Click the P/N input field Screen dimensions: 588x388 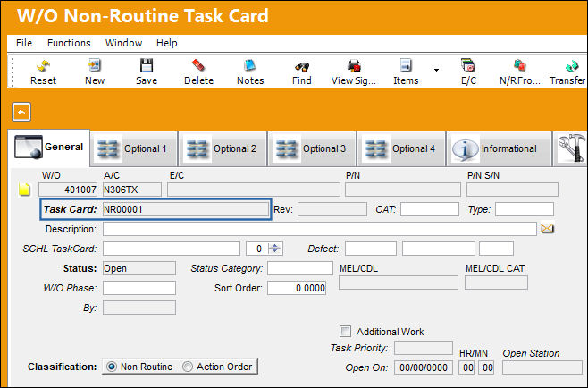coord(403,190)
